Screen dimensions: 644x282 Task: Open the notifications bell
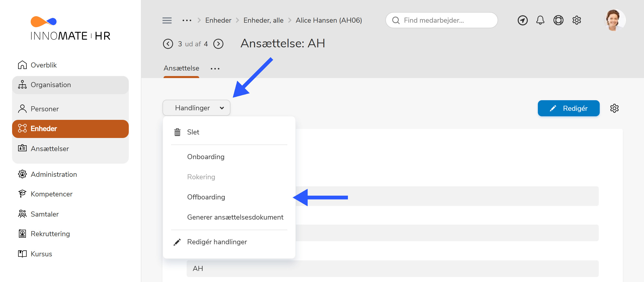pos(540,20)
